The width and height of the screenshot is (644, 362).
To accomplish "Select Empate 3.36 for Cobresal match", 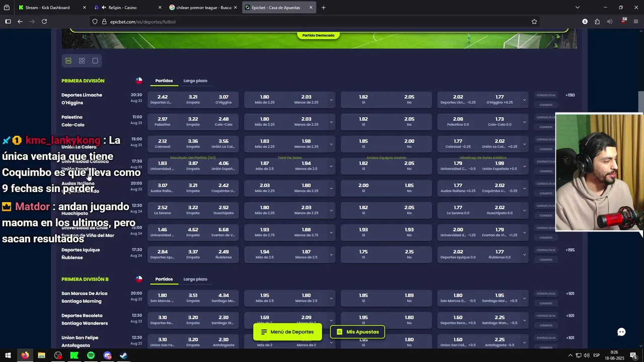I will 193,144.
